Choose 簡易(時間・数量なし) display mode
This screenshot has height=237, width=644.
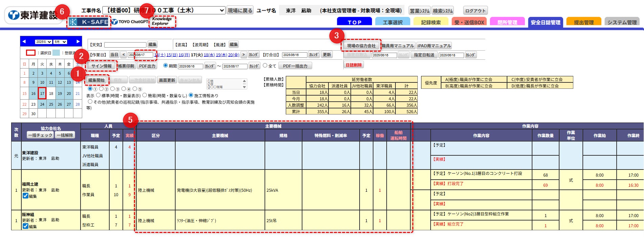(x=144, y=95)
